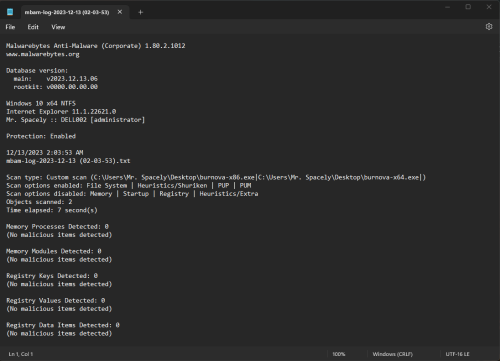
Task: Click the 'Time elapsed: 7 second(s)' line
Action: (52, 210)
